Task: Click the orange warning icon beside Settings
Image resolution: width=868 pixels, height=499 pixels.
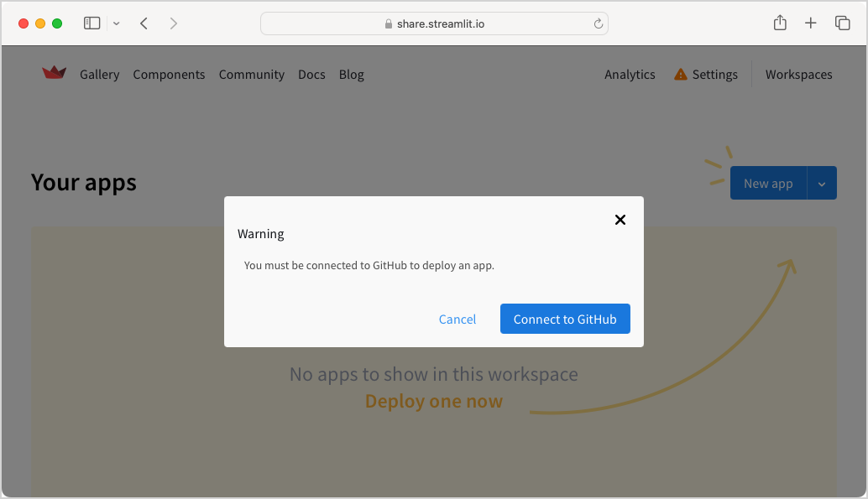Action: [x=680, y=75]
